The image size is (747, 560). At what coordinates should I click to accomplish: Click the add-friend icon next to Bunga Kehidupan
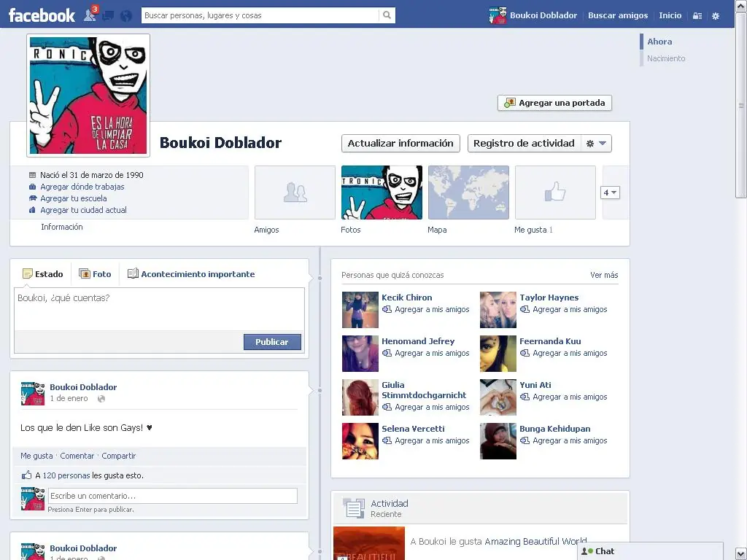525,441
